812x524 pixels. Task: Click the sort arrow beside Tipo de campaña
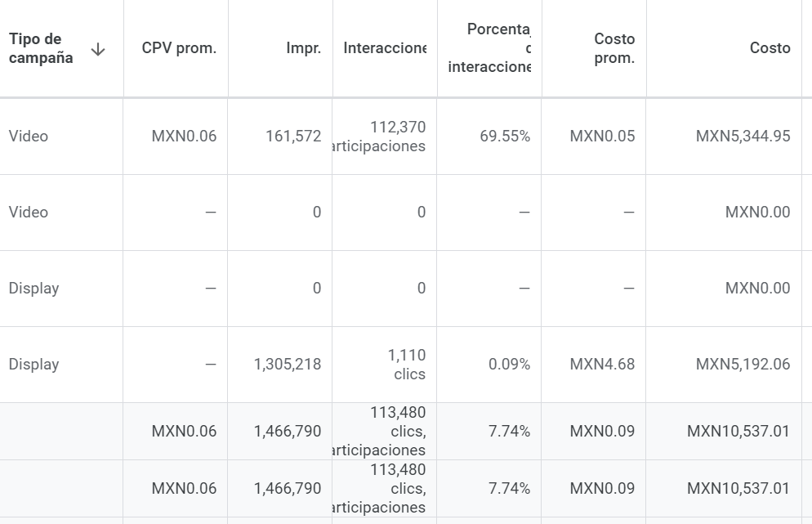[x=98, y=49]
